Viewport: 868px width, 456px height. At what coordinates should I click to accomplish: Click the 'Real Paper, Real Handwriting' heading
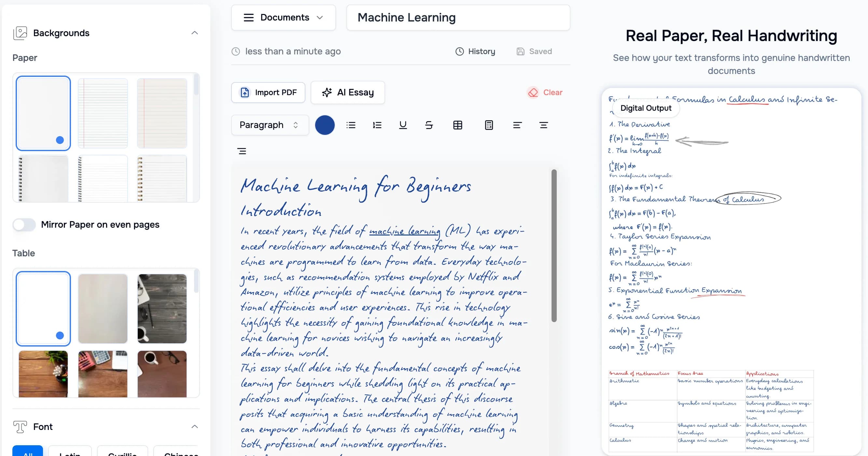[731, 36]
